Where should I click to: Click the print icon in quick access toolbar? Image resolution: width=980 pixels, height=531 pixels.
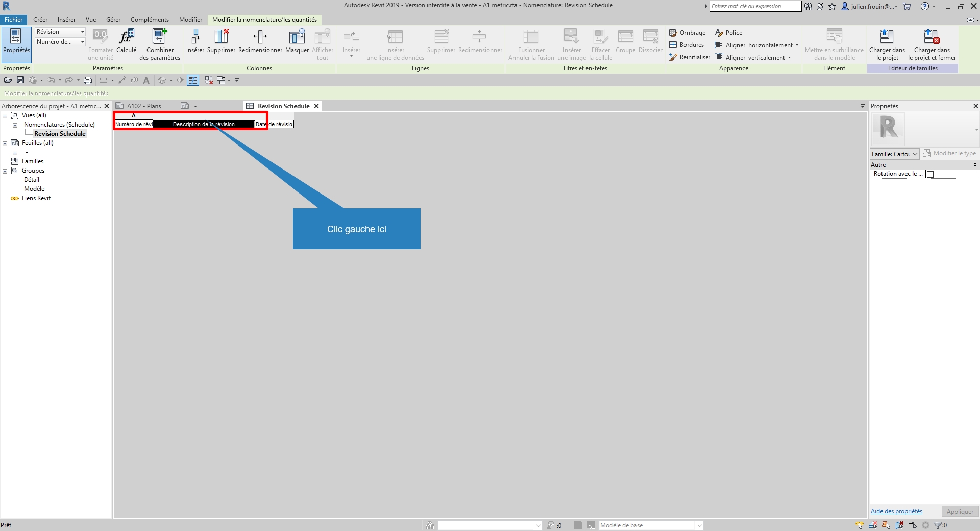88,80
